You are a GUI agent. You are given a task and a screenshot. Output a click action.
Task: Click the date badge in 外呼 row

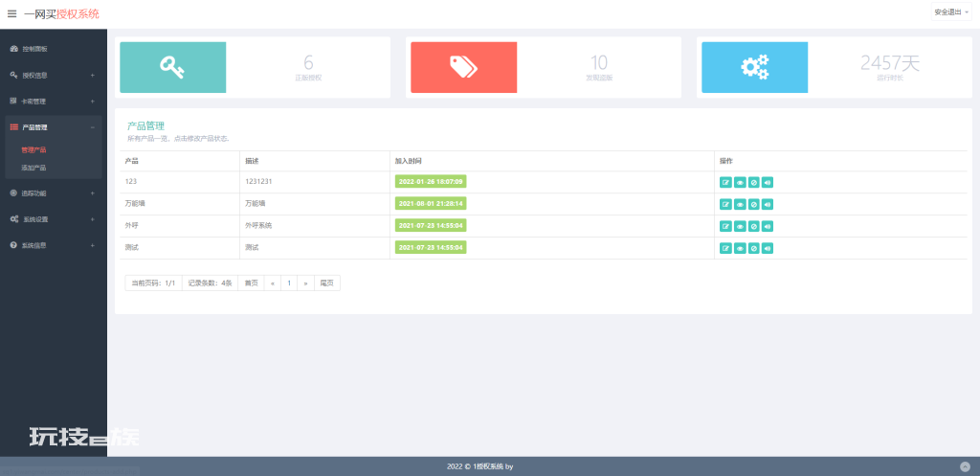tap(431, 225)
